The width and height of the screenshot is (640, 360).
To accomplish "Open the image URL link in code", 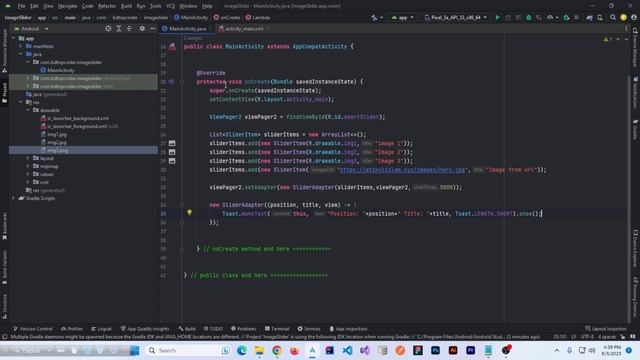I will point(402,170).
